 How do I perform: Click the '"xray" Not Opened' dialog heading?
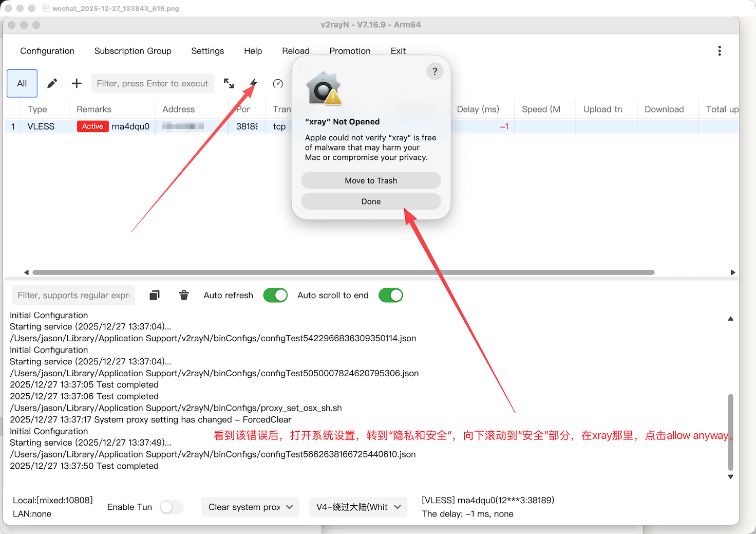point(342,122)
